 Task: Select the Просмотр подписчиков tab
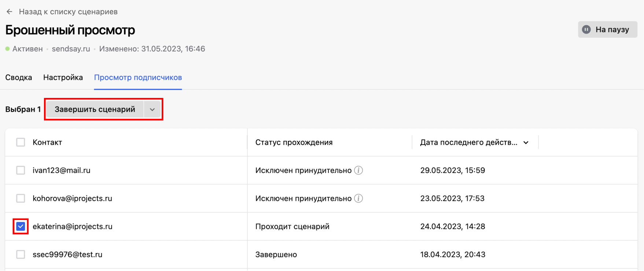138,78
